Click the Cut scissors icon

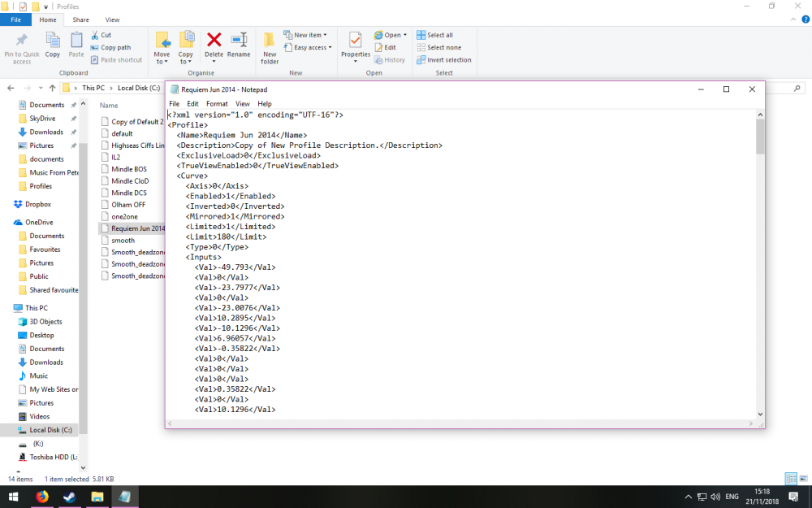95,35
